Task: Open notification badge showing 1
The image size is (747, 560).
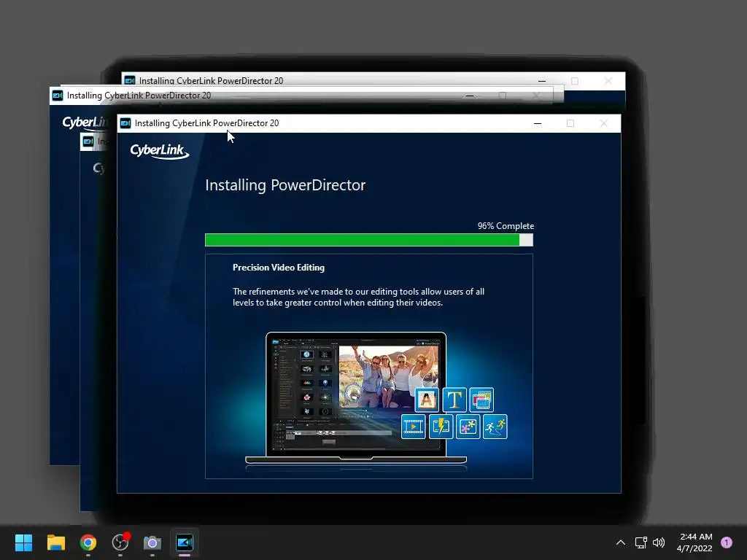Action: pos(726,542)
